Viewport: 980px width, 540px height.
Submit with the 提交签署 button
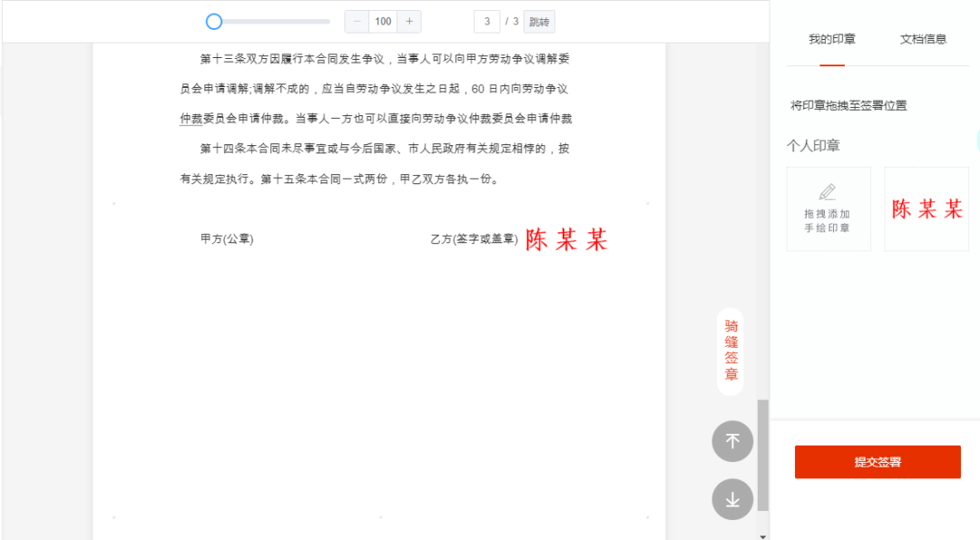(x=877, y=462)
